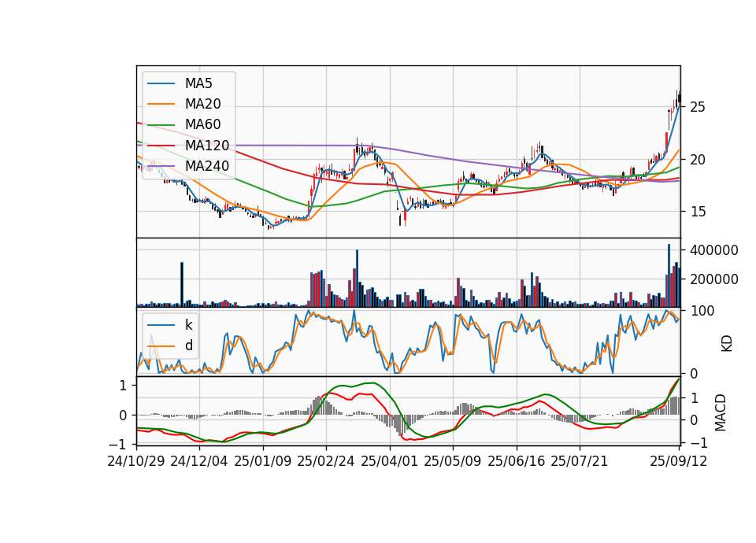This screenshot has height=543, width=756.
Task: Click the date label 25/06/16
Action: (516, 462)
